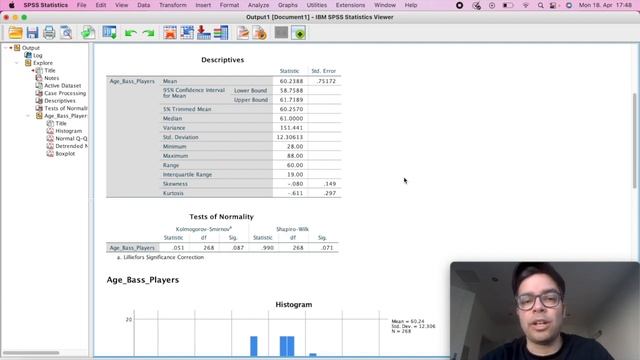Viewport: 640px width, 360px height.
Task: Select the Output root label
Action: 31,48
